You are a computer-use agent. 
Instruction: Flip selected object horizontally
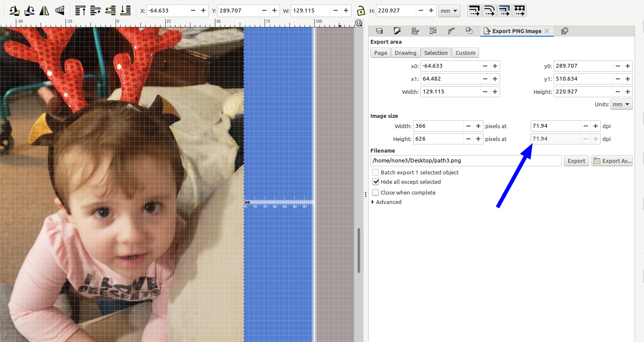tap(44, 10)
